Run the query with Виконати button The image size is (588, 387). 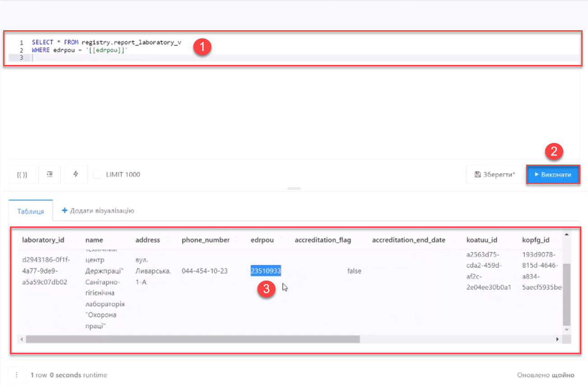553,175
